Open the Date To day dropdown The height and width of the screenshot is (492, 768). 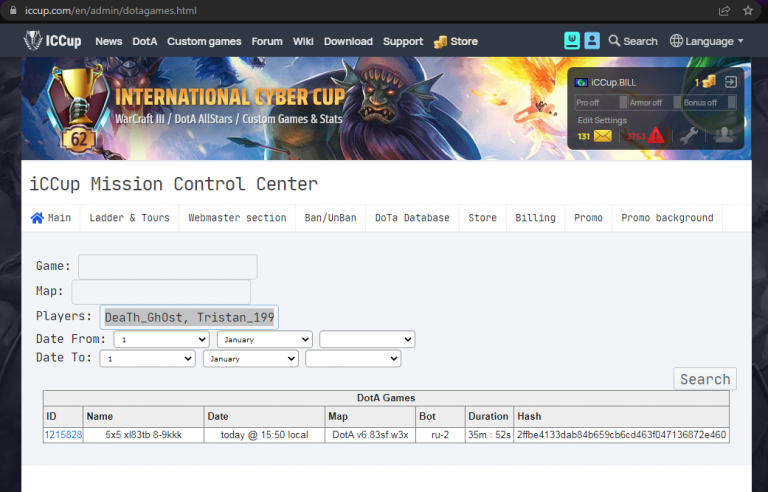(147, 358)
